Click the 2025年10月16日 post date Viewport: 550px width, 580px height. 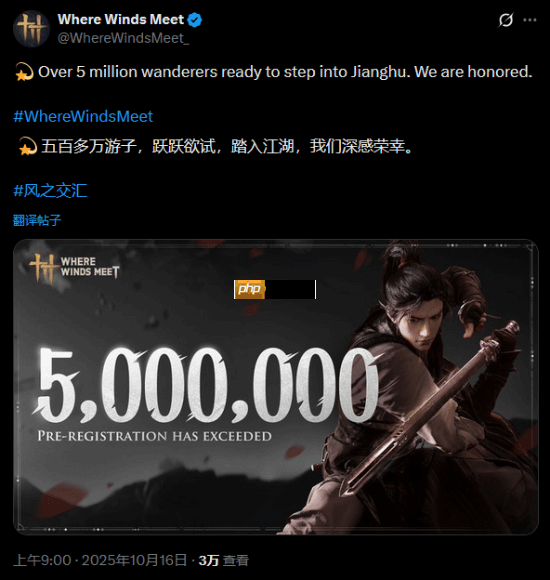click(134, 560)
